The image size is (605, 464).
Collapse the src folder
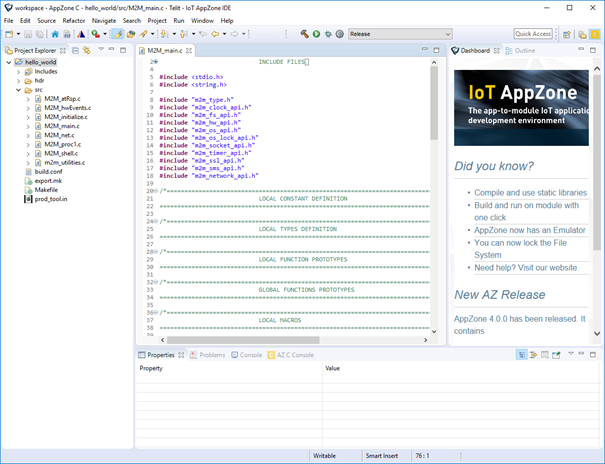point(18,90)
